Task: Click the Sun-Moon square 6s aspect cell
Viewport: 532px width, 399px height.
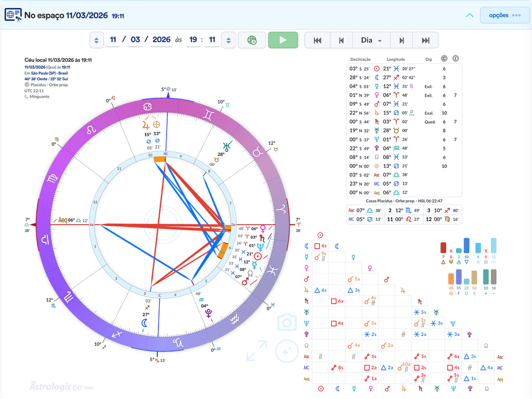Action: [320, 246]
